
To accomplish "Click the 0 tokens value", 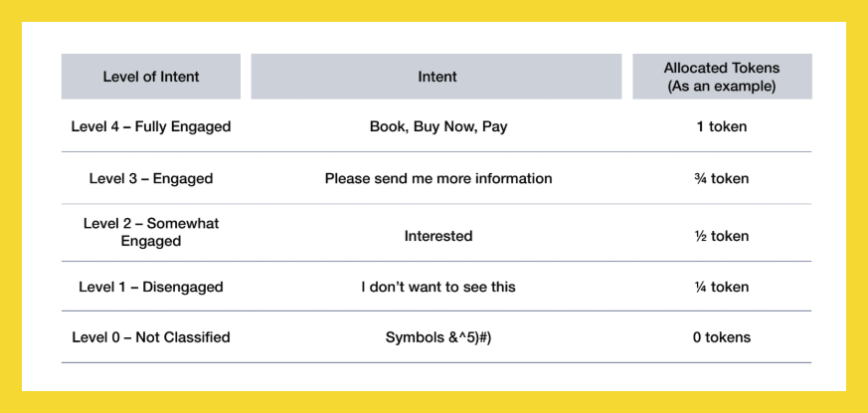I will (722, 337).
